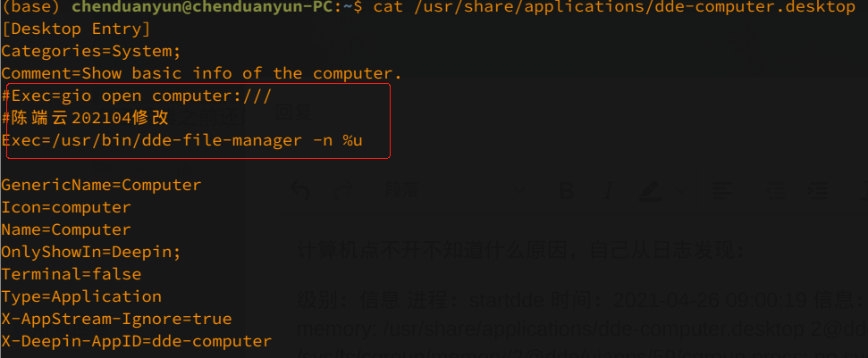The height and width of the screenshot is (358, 868).
Task: Select the highlight pen tool
Action: point(650,190)
